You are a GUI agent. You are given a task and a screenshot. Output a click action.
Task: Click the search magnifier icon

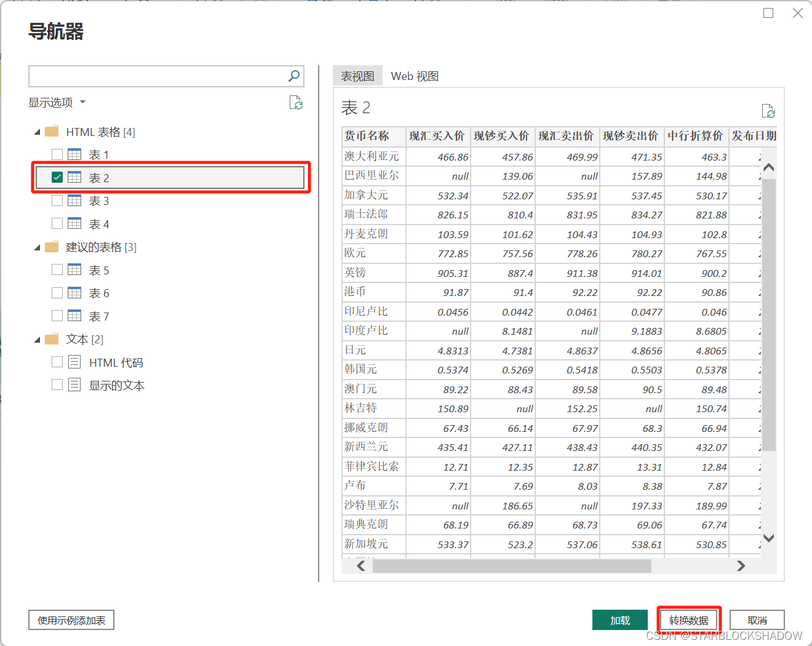pos(294,76)
